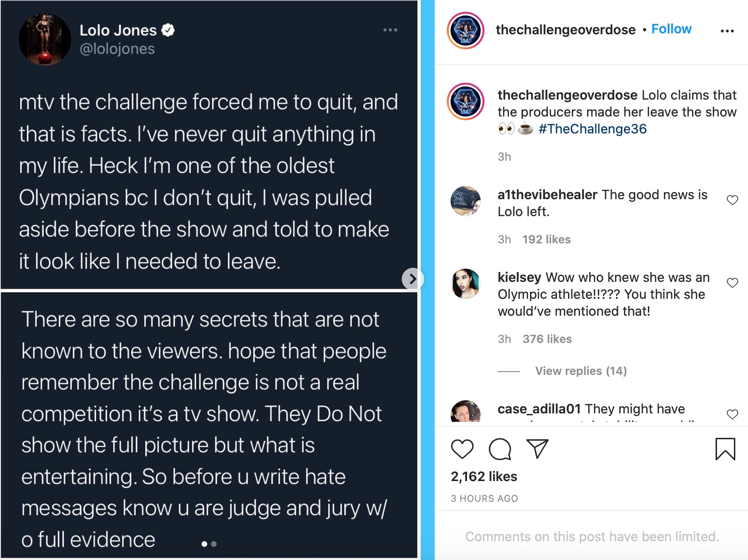View the 2,162 likes list
The height and width of the screenshot is (560, 748).
[483, 476]
